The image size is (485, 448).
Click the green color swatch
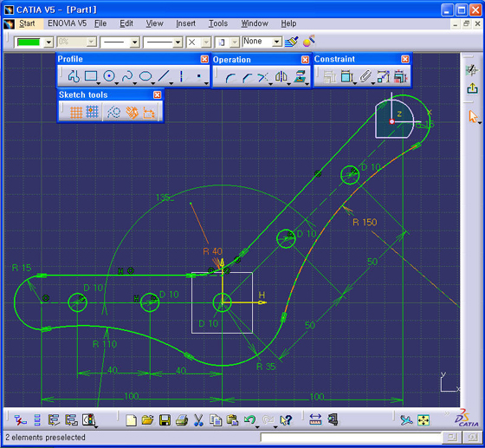29,42
